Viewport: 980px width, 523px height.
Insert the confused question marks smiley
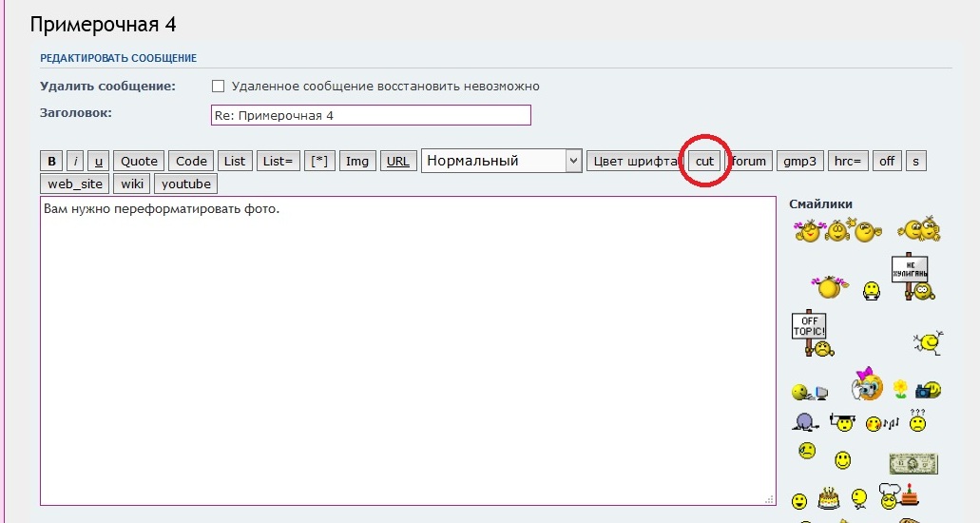[x=917, y=419]
